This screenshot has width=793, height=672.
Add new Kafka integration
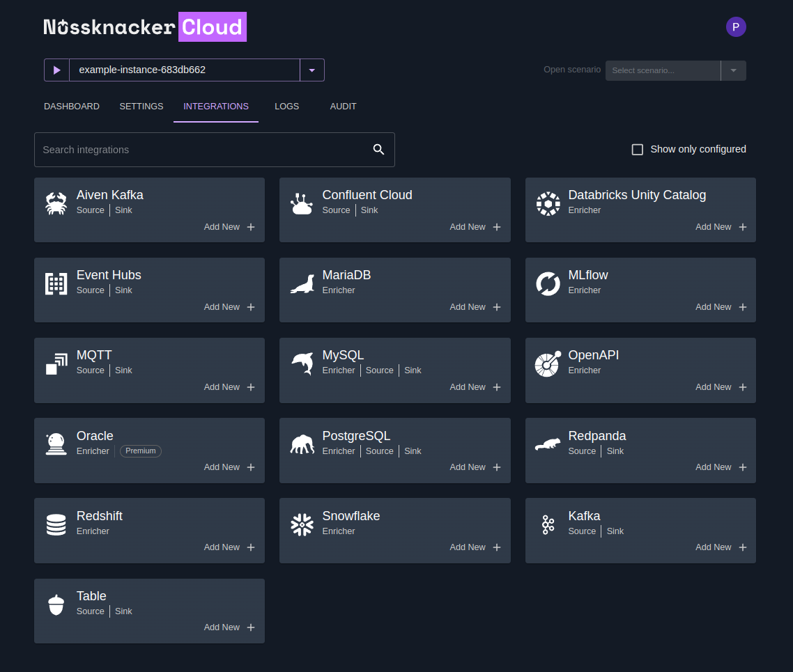point(721,547)
